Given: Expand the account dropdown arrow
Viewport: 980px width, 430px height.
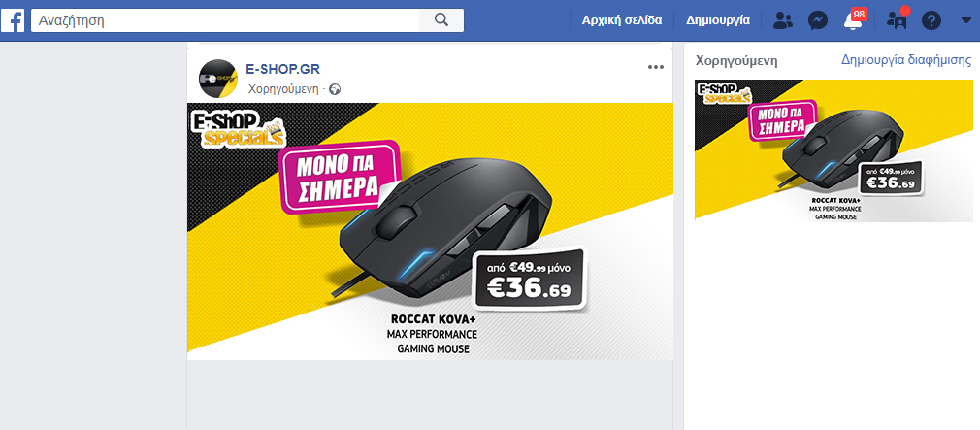Looking at the screenshot, I should pos(965,20).
